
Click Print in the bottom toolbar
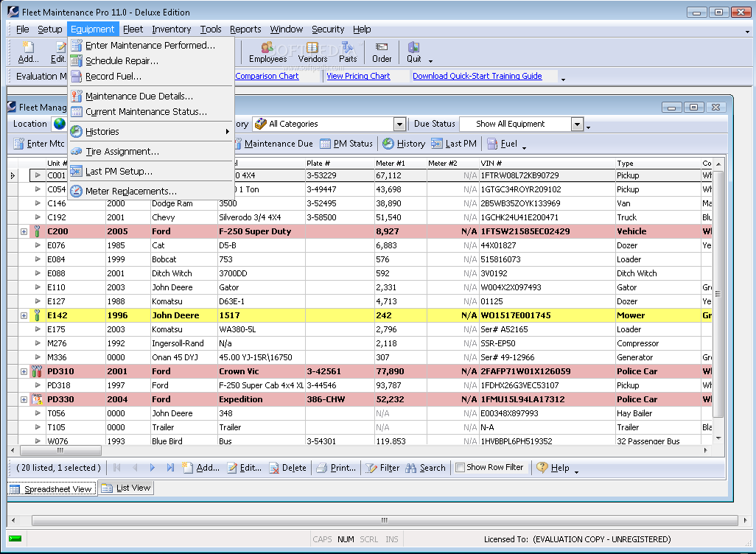point(337,468)
